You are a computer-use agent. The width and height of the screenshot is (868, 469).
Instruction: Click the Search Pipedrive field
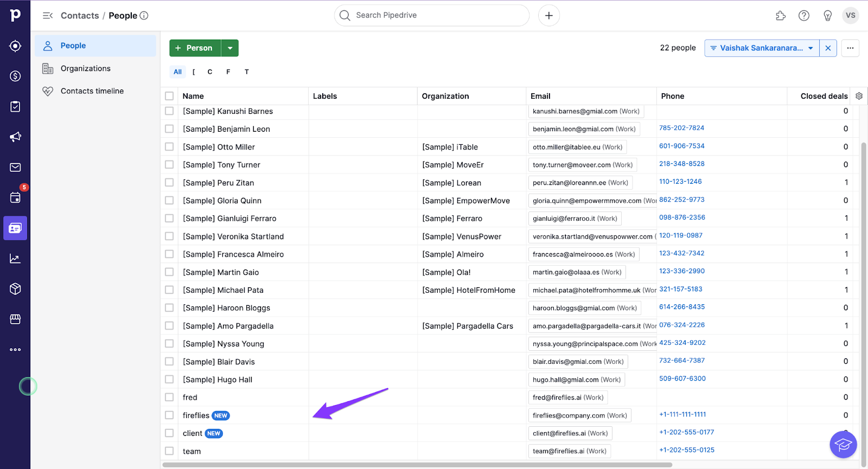432,15
